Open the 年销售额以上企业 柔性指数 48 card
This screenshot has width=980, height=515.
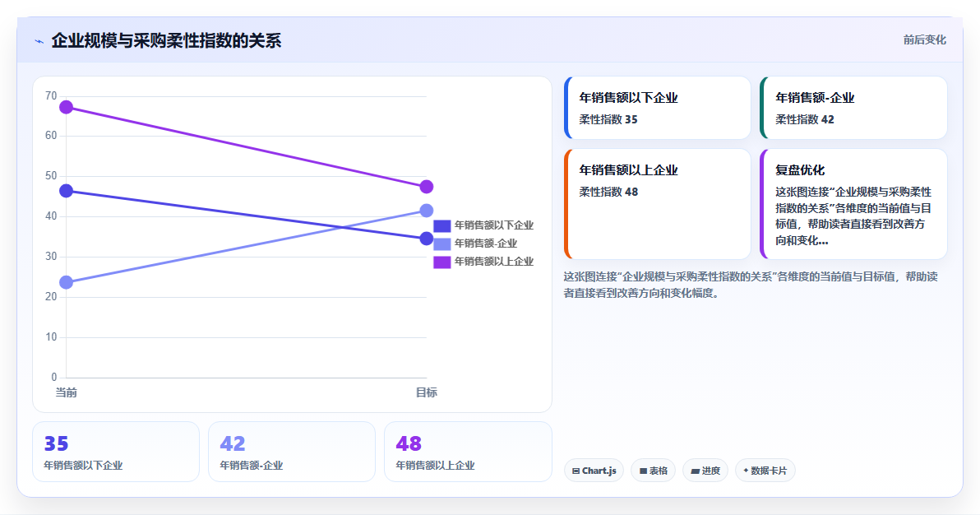[658, 204]
